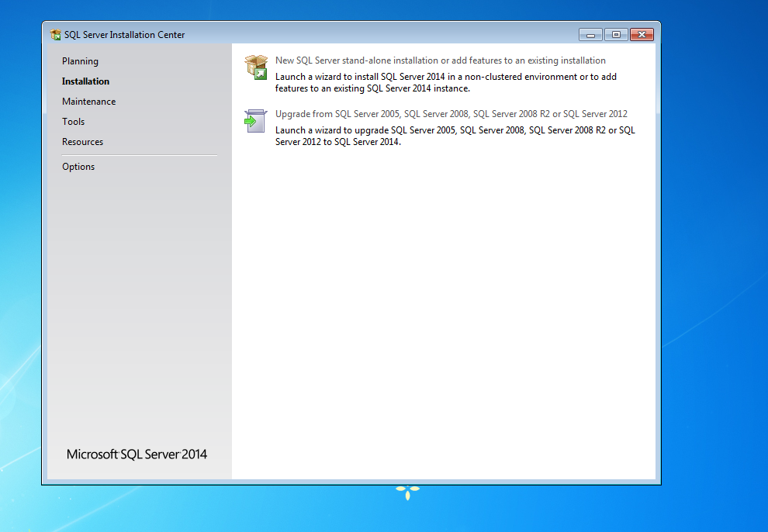Click the SQL Server icon in title bar
768x532 pixels.
tap(55, 34)
